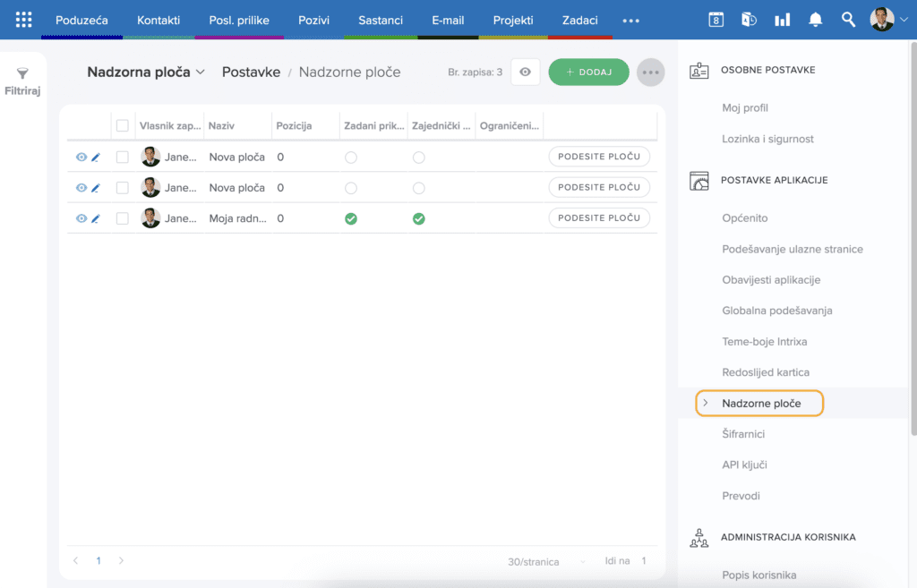Expand the Nadzorna ploča title dropdown
Screen dimensions: 917x588
point(200,72)
